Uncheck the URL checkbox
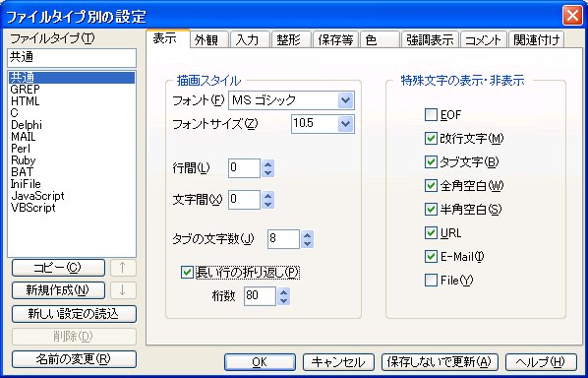The image size is (588, 378). tap(431, 233)
